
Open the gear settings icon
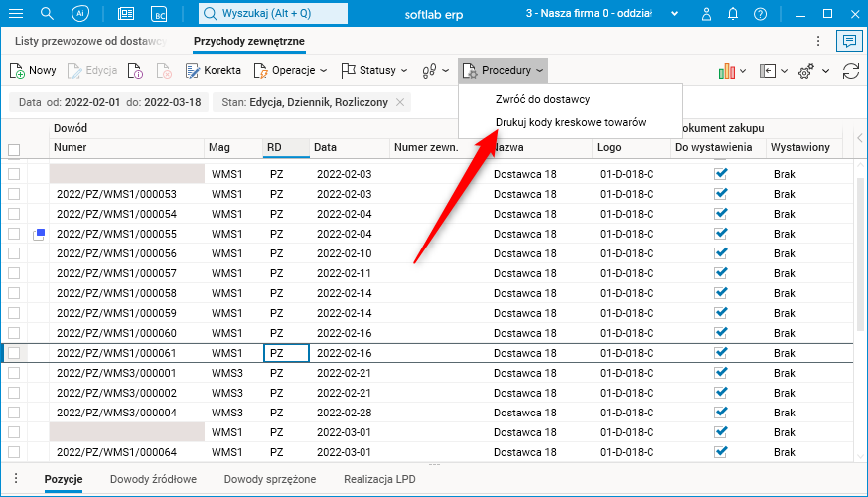(x=806, y=71)
